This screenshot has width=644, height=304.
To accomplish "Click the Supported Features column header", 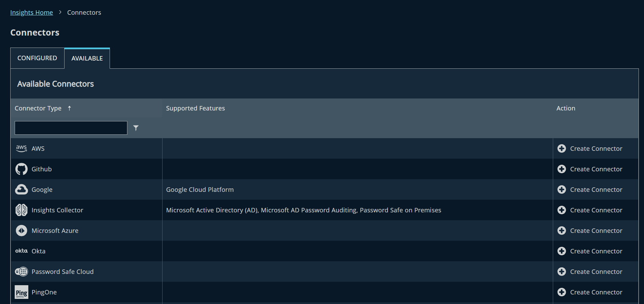I will pos(195,108).
